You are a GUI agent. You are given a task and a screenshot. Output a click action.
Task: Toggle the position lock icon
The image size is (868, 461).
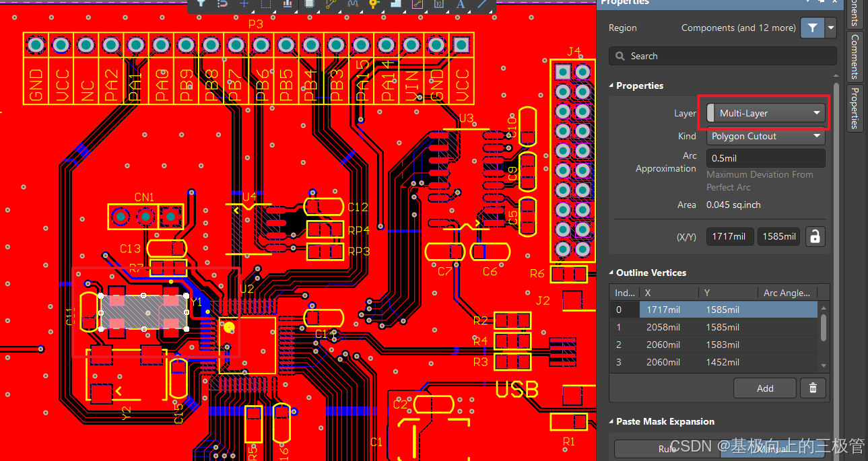[x=815, y=236]
